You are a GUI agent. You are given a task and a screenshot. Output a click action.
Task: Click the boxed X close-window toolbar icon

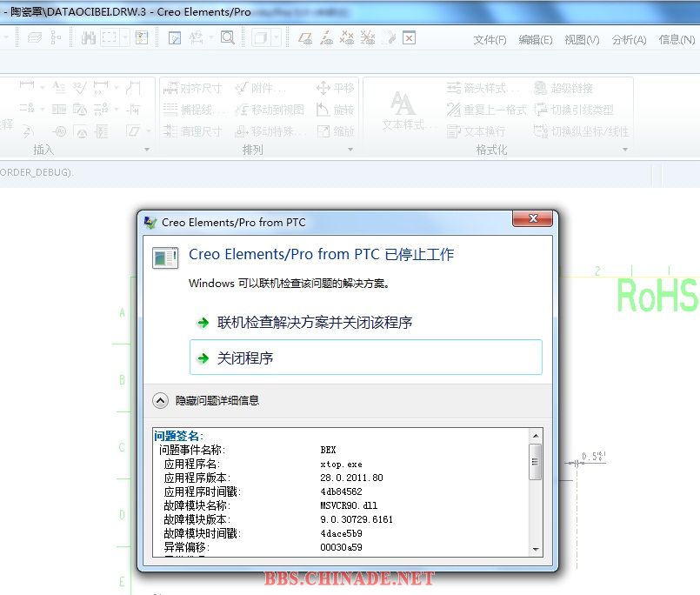(409, 38)
